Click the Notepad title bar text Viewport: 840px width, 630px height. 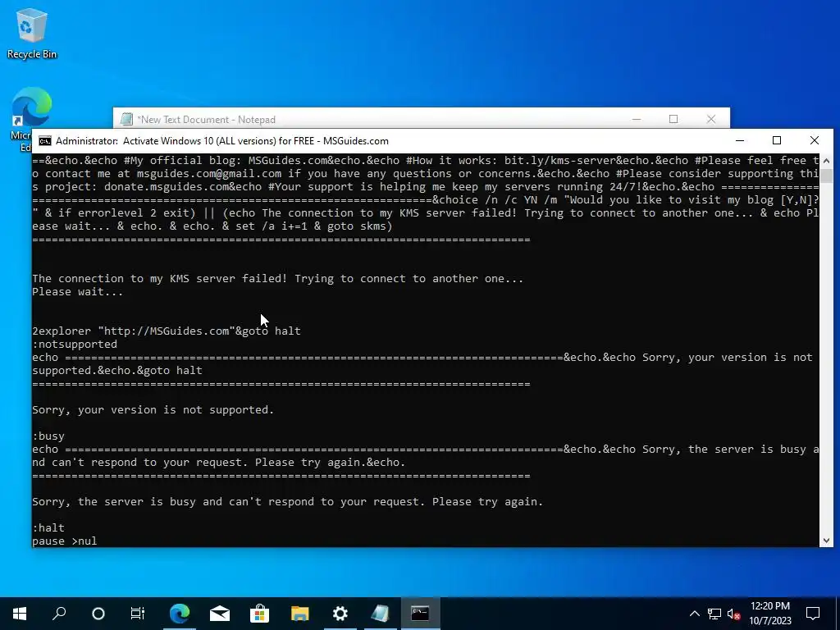(206, 120)
